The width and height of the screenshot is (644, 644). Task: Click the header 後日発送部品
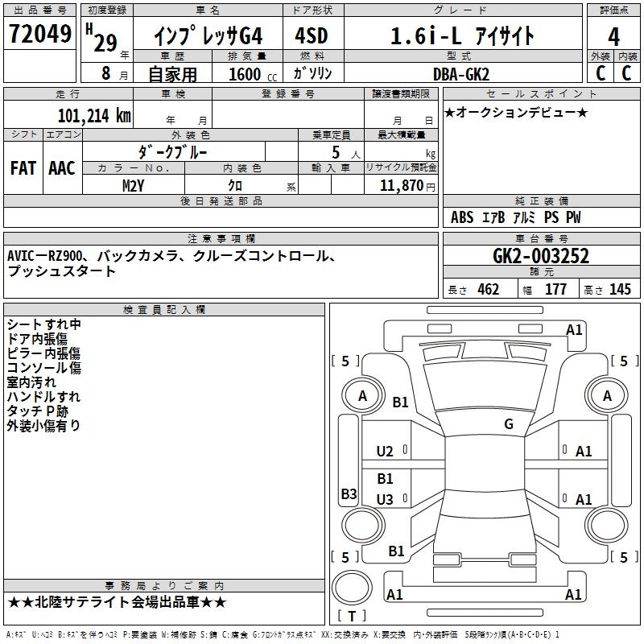[x=221, y=200]
